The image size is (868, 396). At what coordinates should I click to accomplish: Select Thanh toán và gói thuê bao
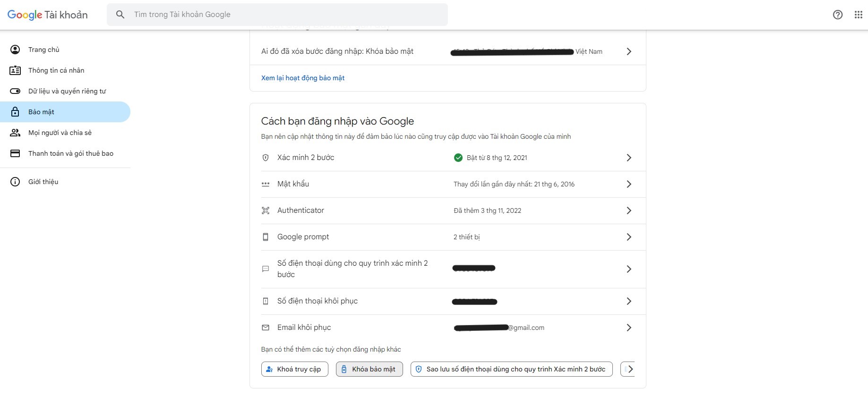[x=71, y=153]
